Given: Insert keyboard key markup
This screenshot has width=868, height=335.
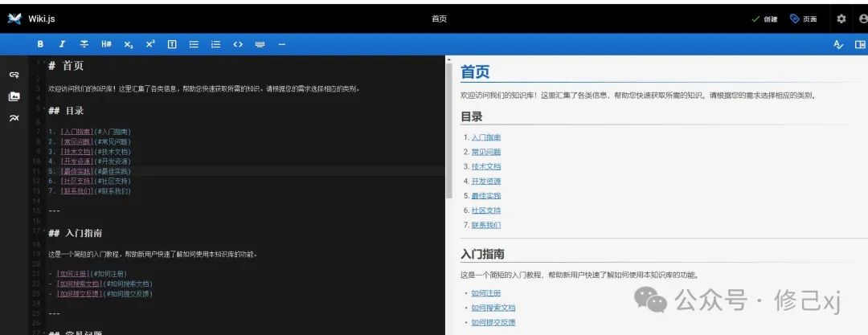Looking at the screenshot, I should (260, 44).
